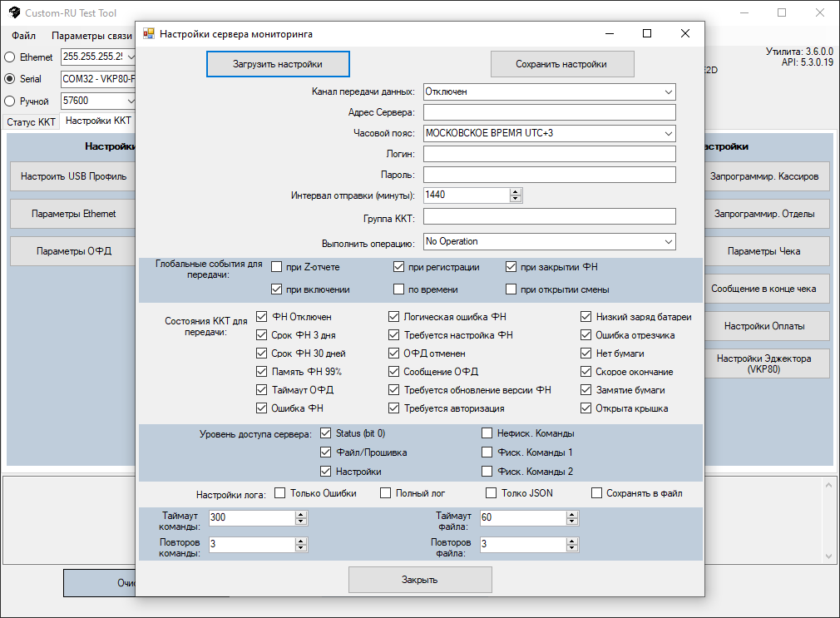
Task: Increase the send interval minutes spinner
Action: click(x=516, y=191)
